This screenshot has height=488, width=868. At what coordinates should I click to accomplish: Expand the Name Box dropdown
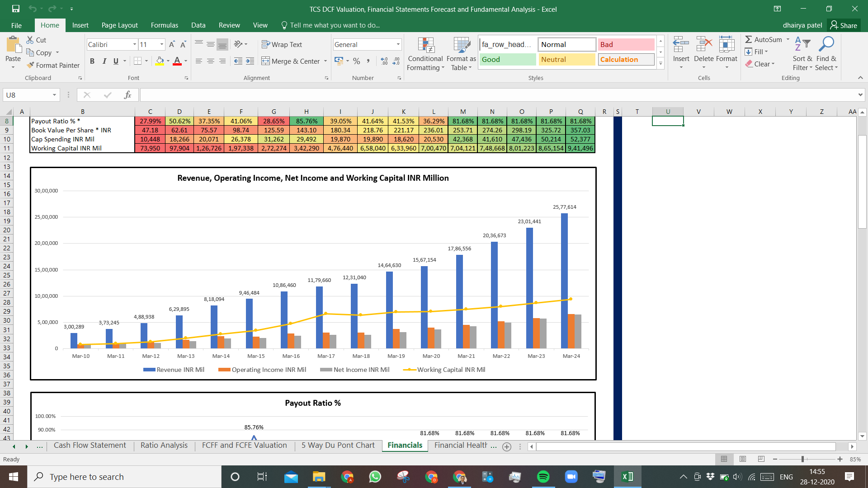click(54, 95)
